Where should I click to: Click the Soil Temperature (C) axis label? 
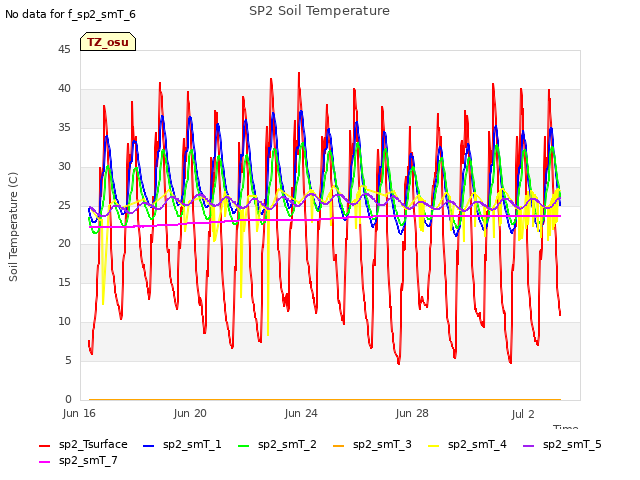[13, 227]
